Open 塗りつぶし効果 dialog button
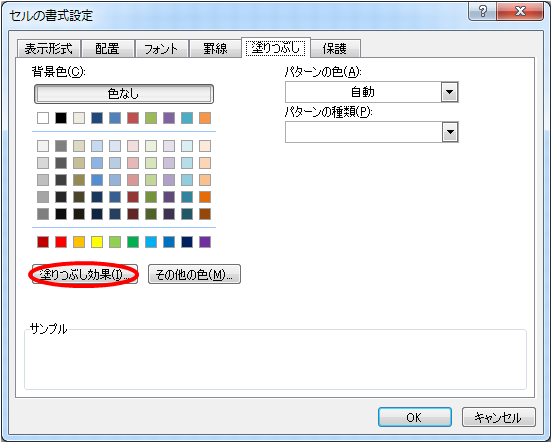Viewport: 552px width, 443px height. pos(84,274)
